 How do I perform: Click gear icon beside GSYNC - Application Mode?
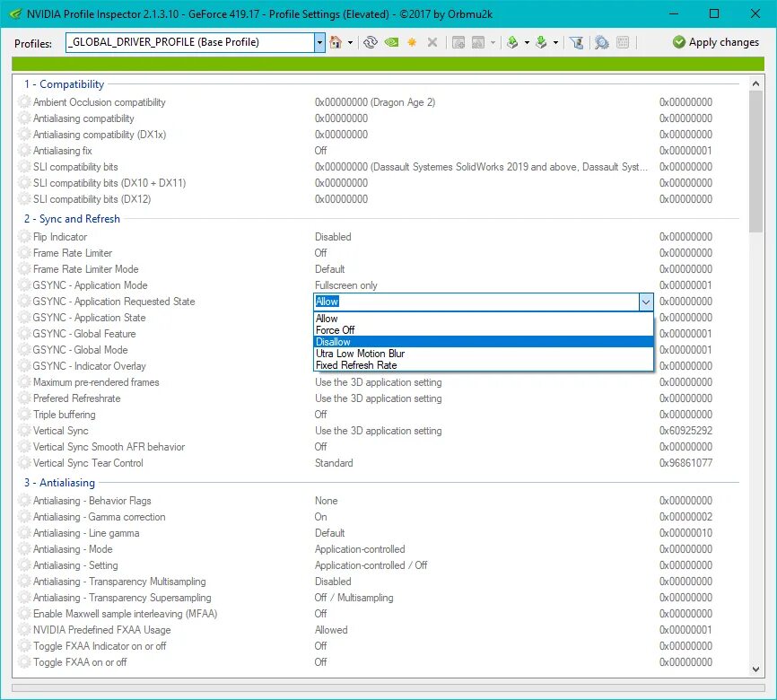pyautogui.click(x=24, y=285)
